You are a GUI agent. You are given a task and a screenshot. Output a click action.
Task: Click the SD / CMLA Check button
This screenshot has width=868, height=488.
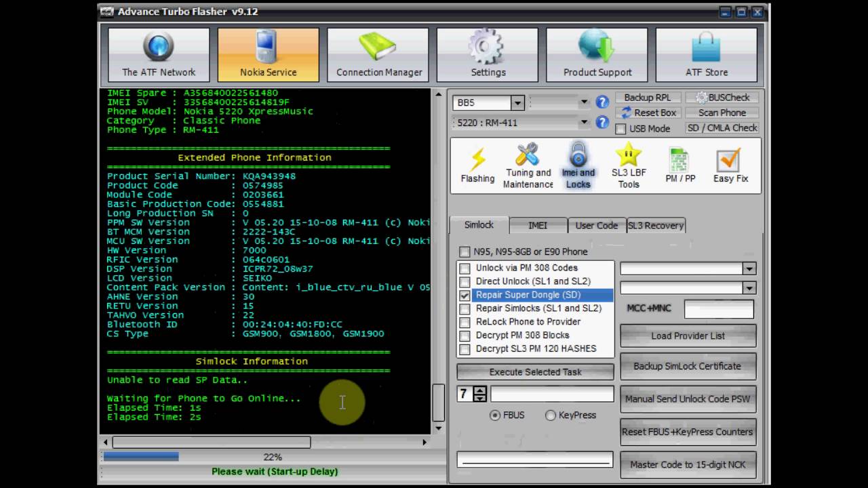pyautogui.click(x=722, y=128)
